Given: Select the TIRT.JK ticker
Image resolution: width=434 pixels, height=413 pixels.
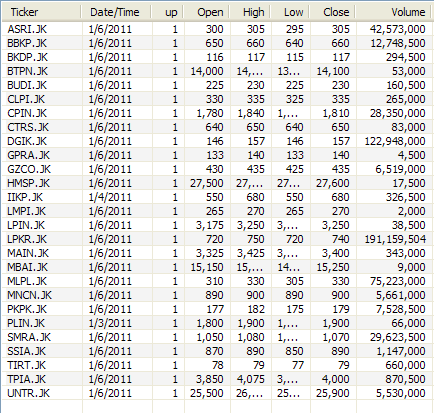Looking at the screenshot, I should click(26, 365).
